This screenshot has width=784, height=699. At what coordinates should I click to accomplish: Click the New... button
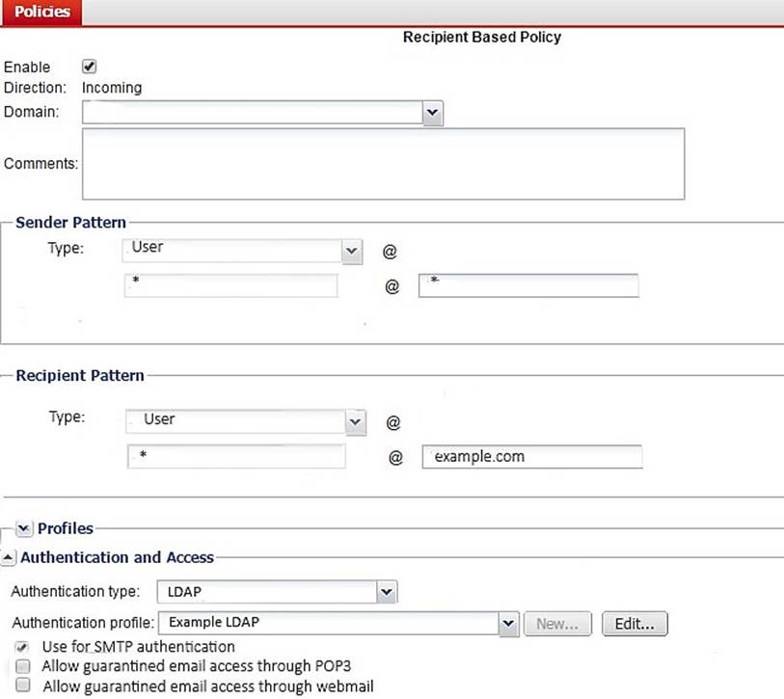tap(557, 624)
